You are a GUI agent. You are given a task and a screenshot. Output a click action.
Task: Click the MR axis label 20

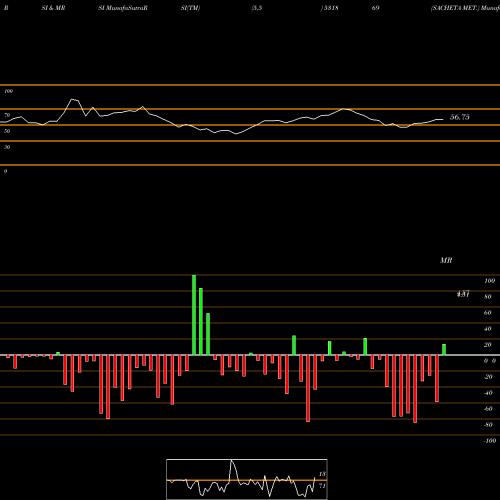(488, 345)
